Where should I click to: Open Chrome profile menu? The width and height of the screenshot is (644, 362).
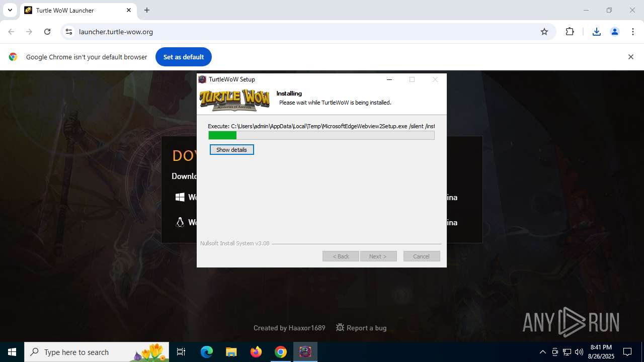[x=615, y=32]
